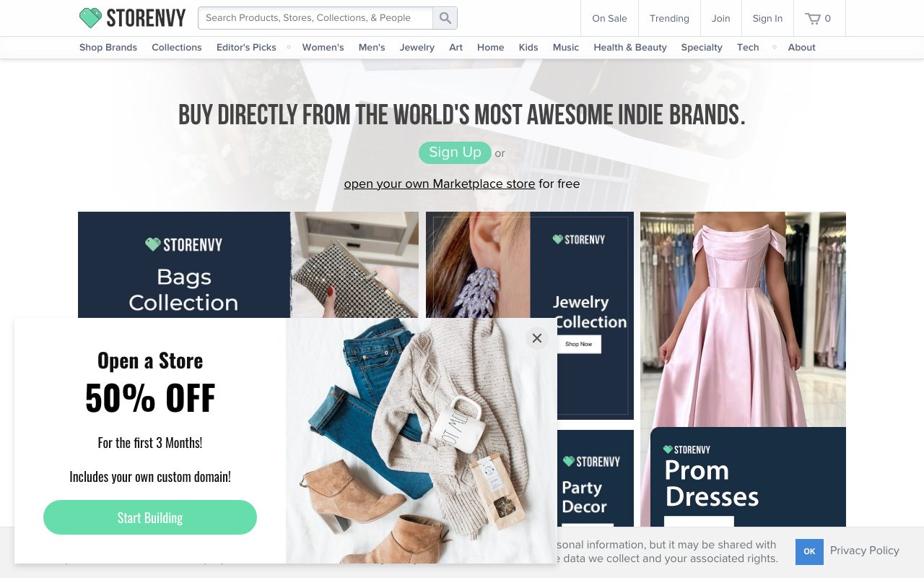The width and height of the screenshot is (924, 578).
Task: Browse the Women's category
Action: click(x=323, y=47)
